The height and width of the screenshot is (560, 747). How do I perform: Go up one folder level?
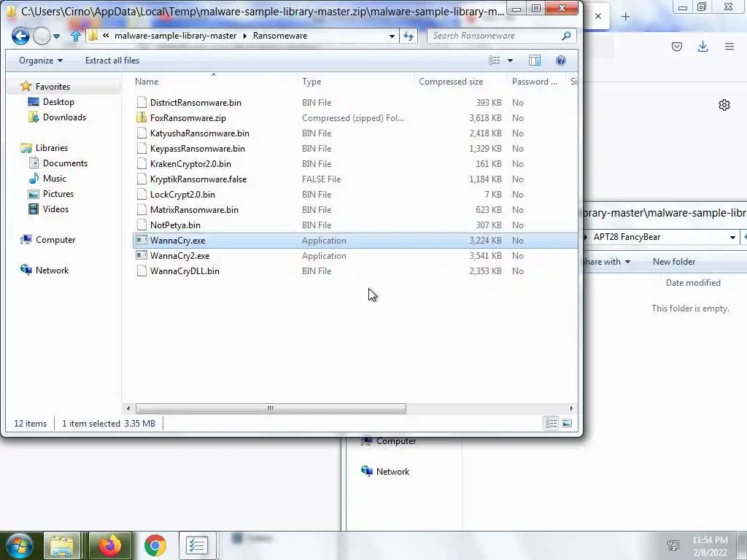tap(75, 36)
